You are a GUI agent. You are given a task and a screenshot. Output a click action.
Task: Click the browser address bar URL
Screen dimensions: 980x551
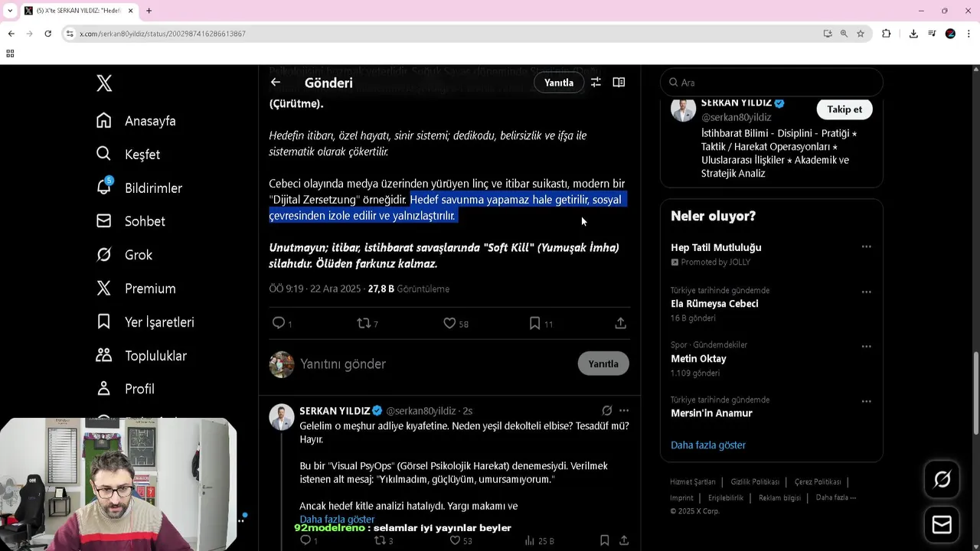(162, 34)
